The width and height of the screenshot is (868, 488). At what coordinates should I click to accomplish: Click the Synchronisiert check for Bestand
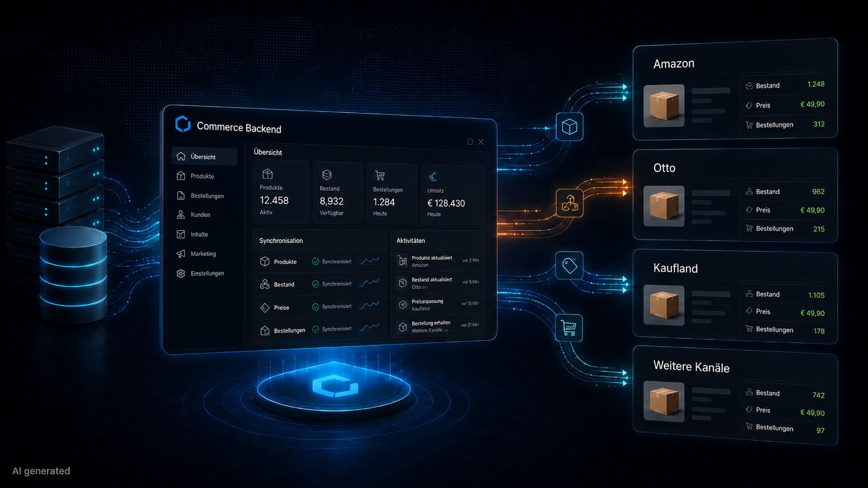pyautogui.click(x=316, y=284)
